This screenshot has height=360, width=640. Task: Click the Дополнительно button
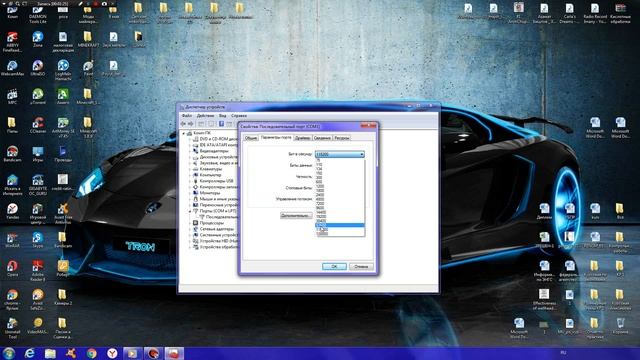296,216
